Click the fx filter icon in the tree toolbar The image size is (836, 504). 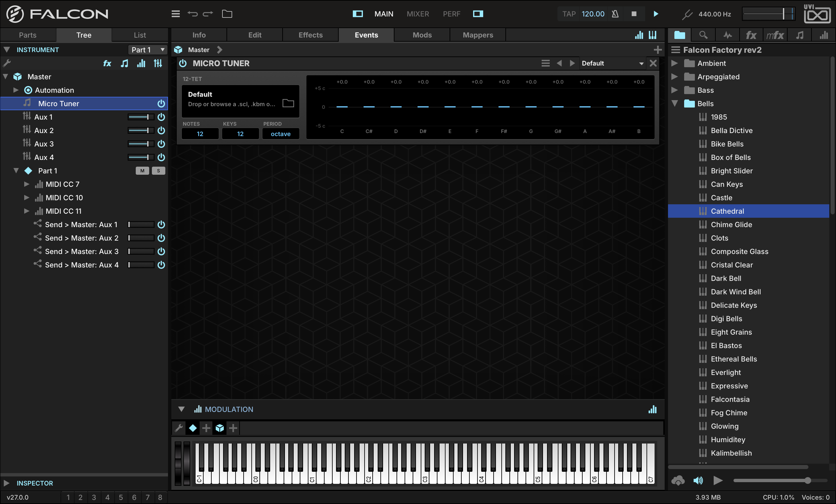(x=107, y=64)
